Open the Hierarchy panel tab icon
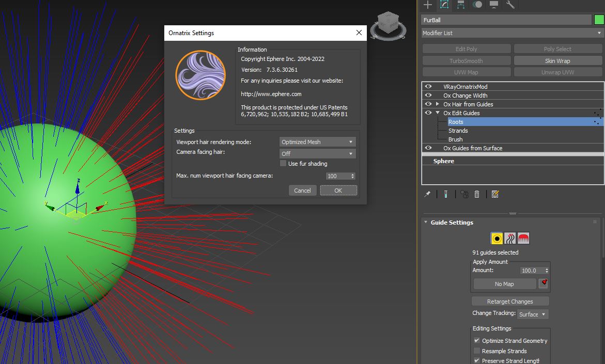Image resolution: width=605 pixels, height=364 pixels. click(x=460, y=5)
